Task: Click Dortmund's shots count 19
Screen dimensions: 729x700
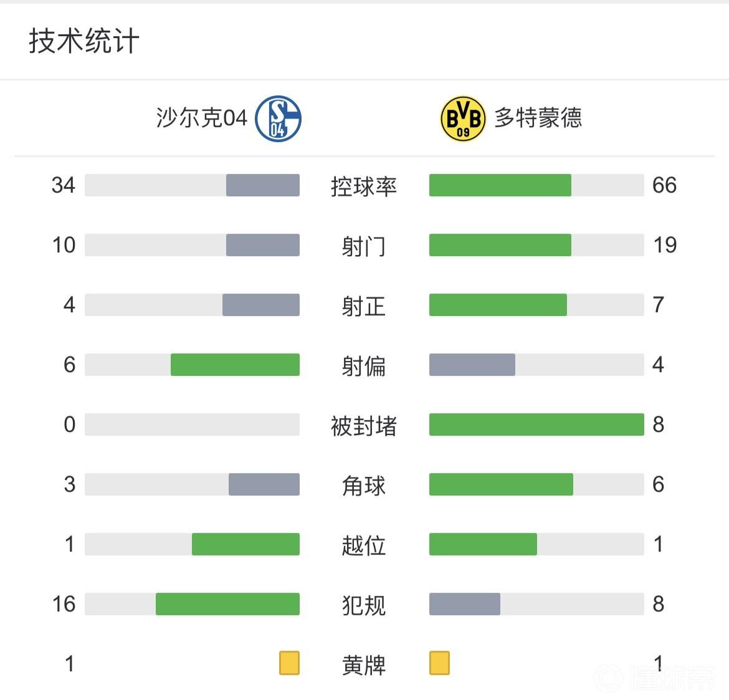Action: tap(665, 245)
